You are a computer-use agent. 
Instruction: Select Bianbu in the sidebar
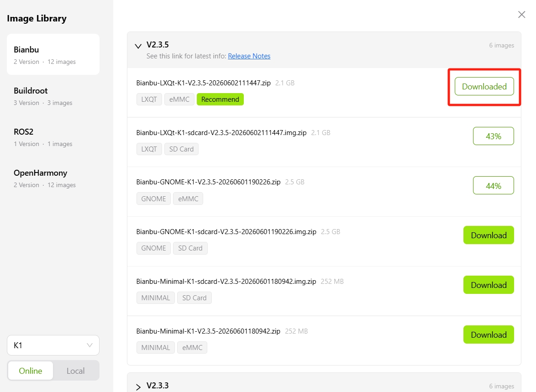(x=53, y=54)
